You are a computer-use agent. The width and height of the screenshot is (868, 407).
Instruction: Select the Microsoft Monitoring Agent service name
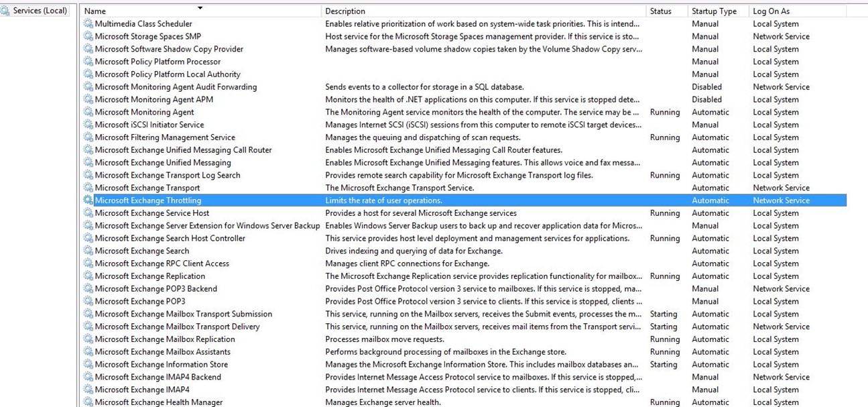pyautogui.click(x=144, y=112)
